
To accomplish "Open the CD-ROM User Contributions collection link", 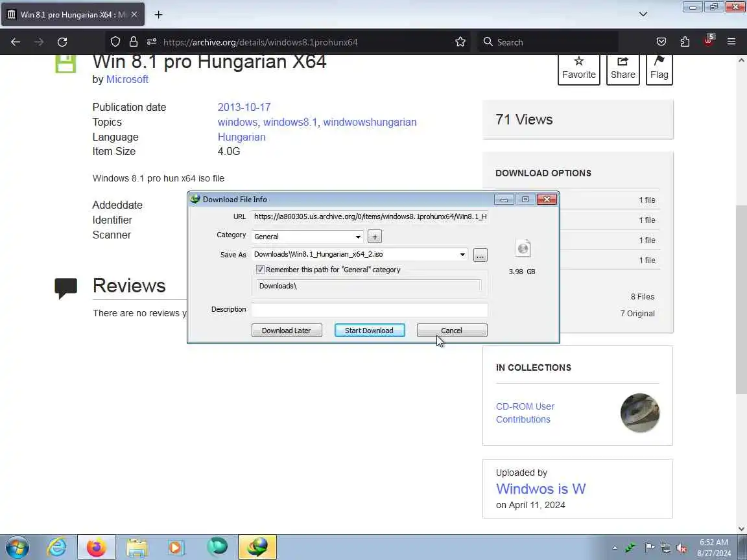I will point(525,413).
